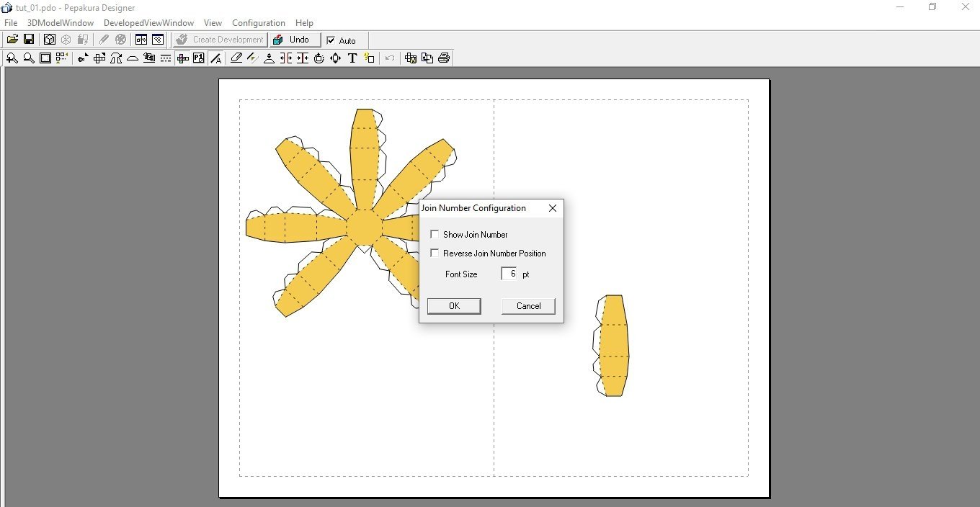Click the plain magnifier zoom icon

pos(29,58)
